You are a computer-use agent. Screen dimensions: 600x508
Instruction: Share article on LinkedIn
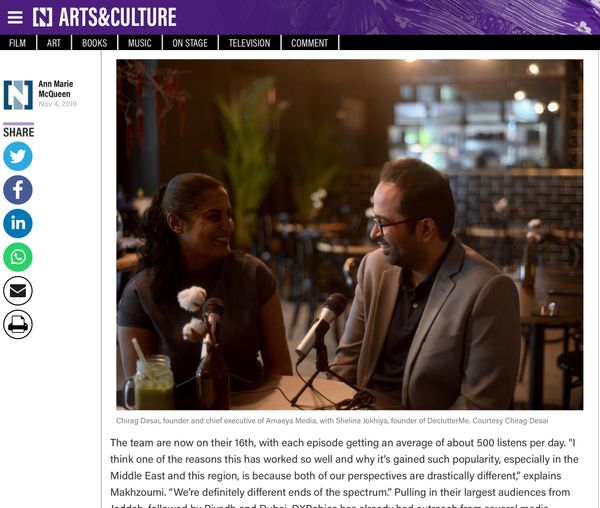18,223
